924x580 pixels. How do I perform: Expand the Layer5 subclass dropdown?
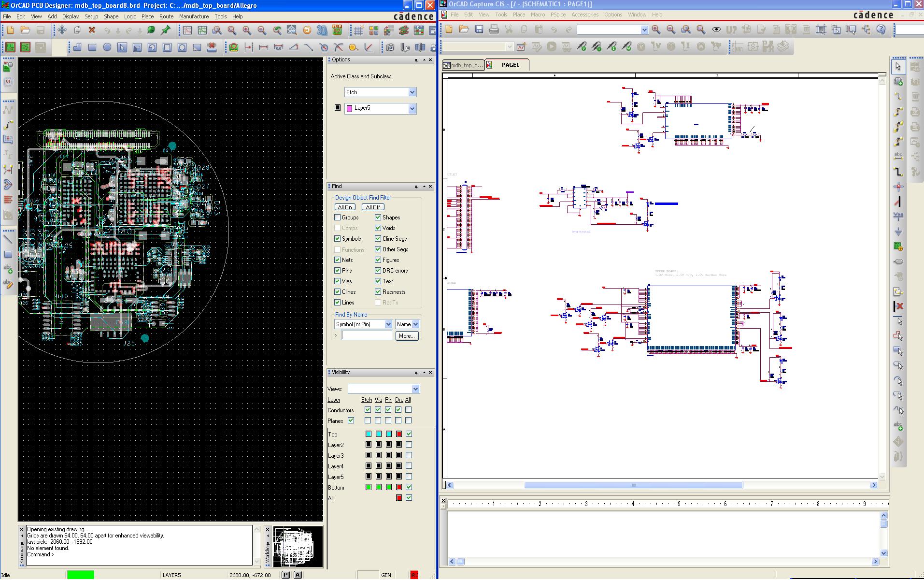(412, 109)
